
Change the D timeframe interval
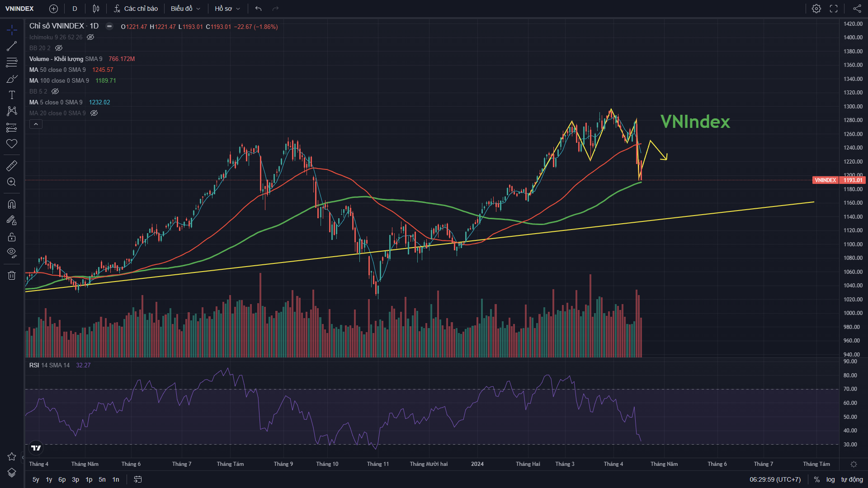point(75,9)
